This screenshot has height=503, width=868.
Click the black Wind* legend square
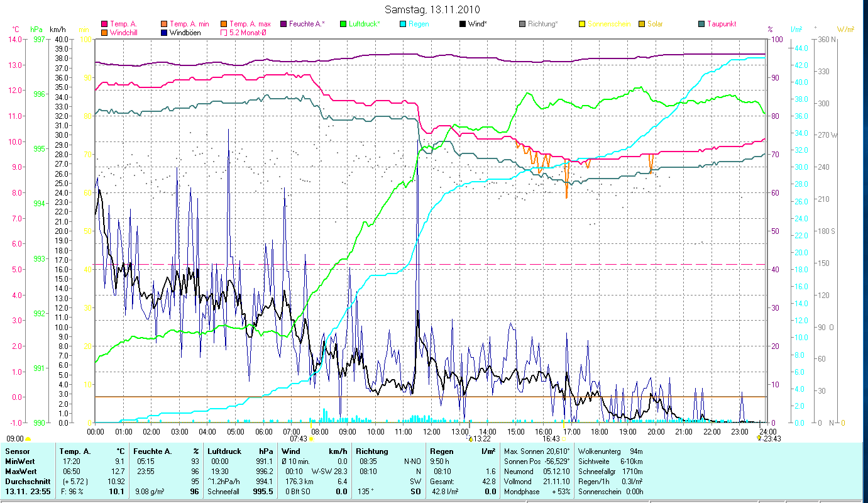coord(463,25)
